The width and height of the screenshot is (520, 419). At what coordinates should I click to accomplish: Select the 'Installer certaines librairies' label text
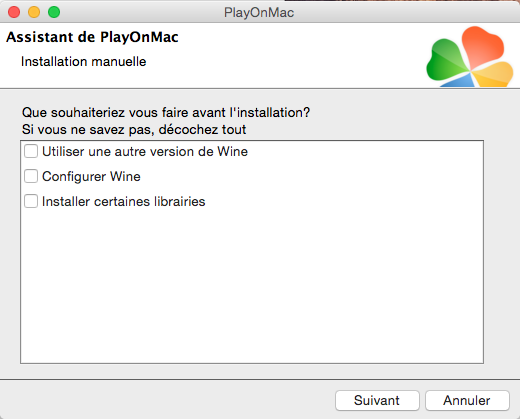pos(124,202)
